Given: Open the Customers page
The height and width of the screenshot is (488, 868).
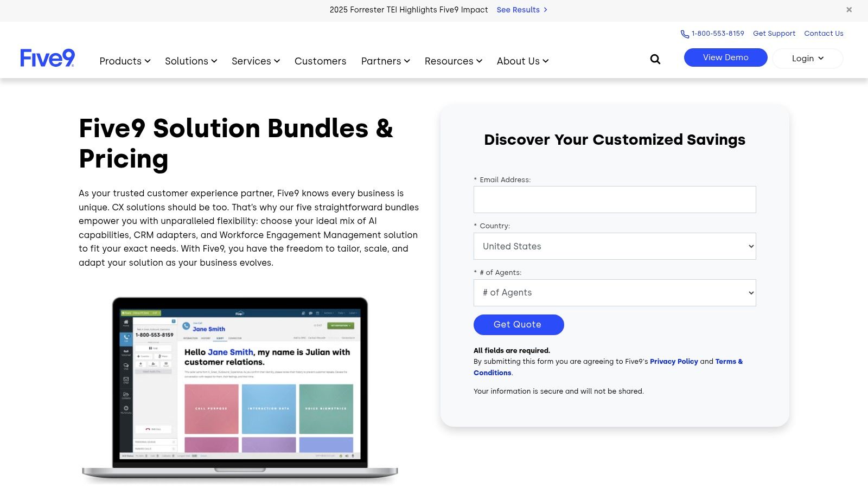Looking at the screenshot, I should [x=320, y=61].
